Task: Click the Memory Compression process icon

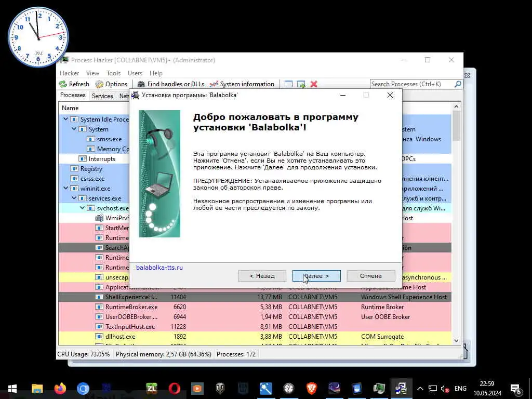Action: click(91, 149)
